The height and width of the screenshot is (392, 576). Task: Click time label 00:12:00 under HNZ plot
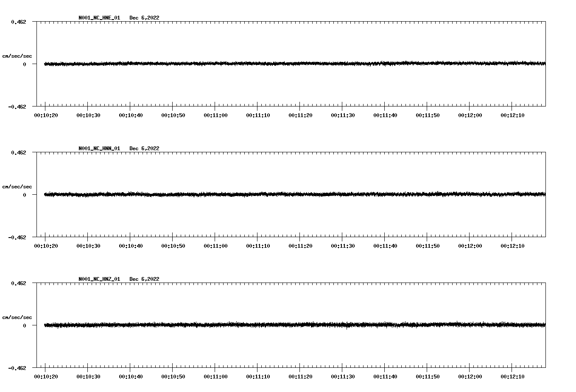coord(470,377)
